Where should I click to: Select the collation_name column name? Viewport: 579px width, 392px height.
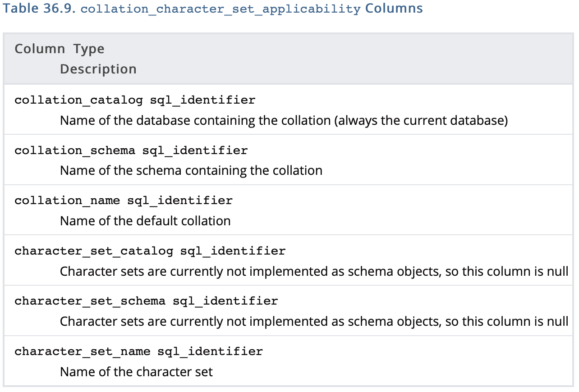click(67, 201)
